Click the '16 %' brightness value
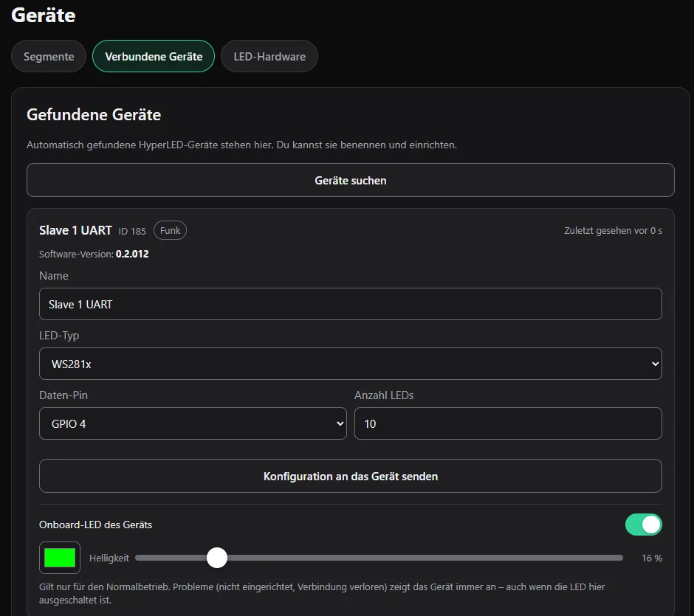694x616 pixels. click(x=651, y=558)
